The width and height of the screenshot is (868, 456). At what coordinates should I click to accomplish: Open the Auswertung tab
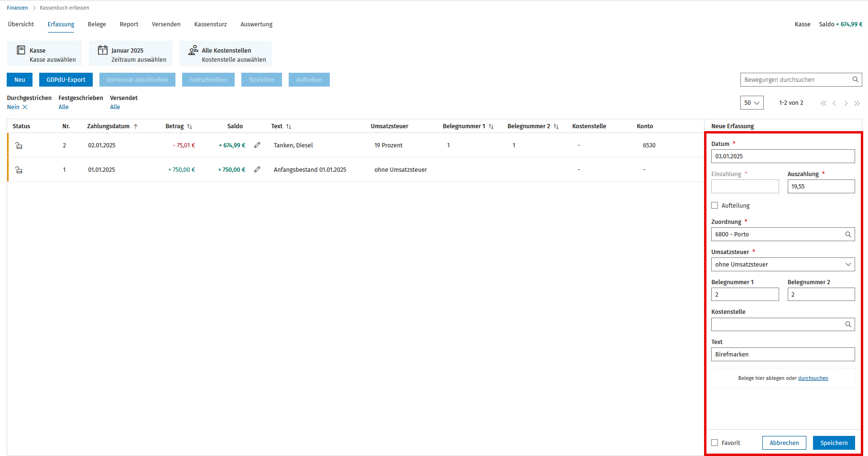[x=256, y=24]
